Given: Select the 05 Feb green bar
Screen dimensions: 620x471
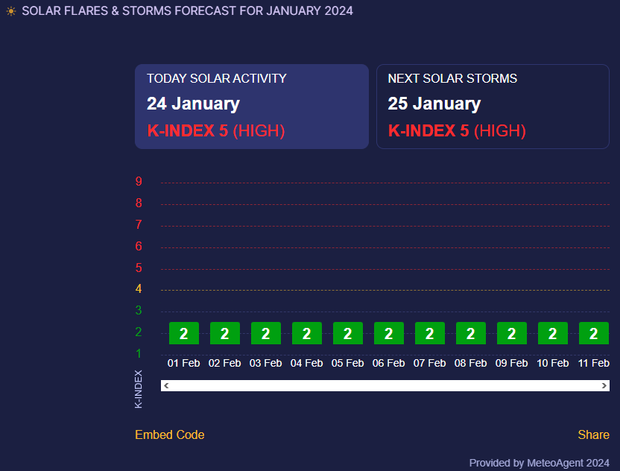Looking at the screenshot, I should [x=347, y=333].
